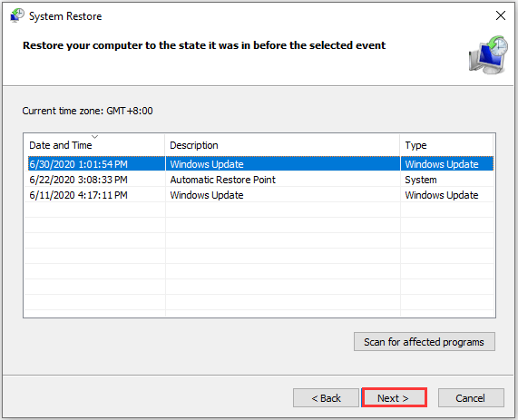Sort by the Date and Time column

(x=93, y=145)
